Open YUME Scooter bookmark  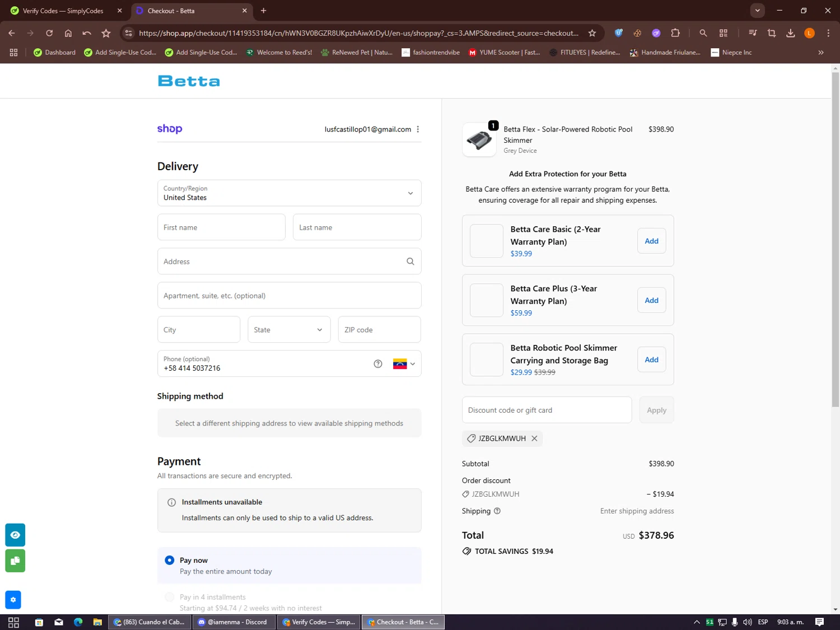(x=505, y=52)
